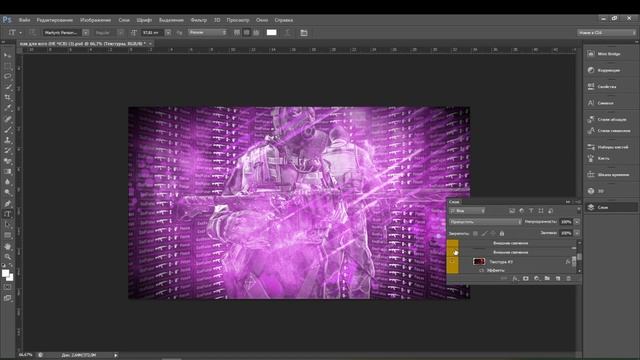Select the Lasso tool
The width and height of the screenshot is (640, 360).
click(7, 76)
